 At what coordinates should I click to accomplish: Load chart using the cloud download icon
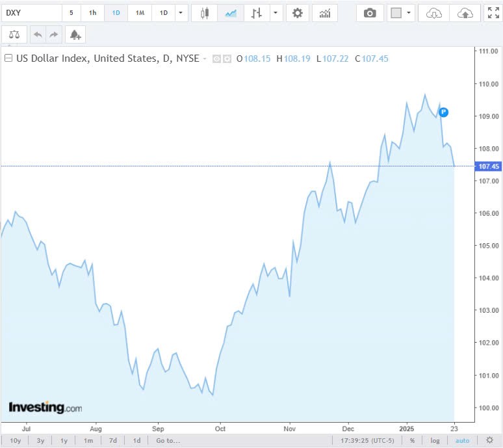pos(434,13)
